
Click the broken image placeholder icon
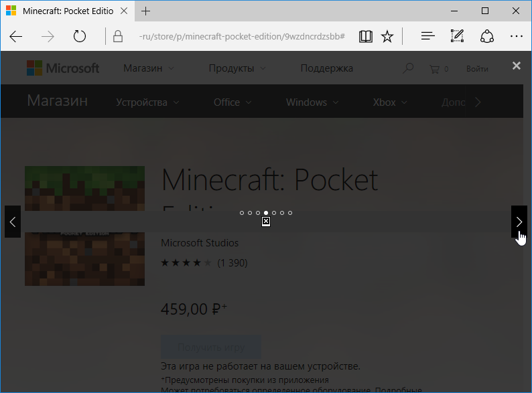tap(266, 222)
